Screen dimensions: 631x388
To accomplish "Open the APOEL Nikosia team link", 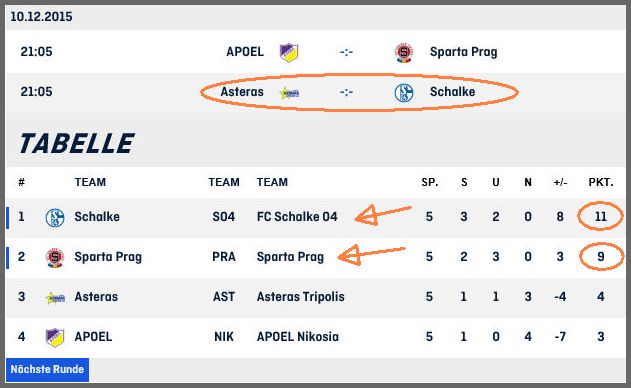I will tap(298, 336).
